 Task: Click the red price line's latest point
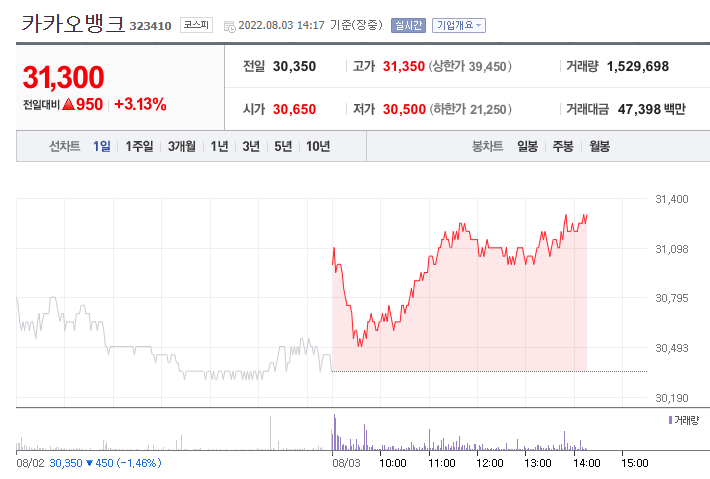point(586,216)
